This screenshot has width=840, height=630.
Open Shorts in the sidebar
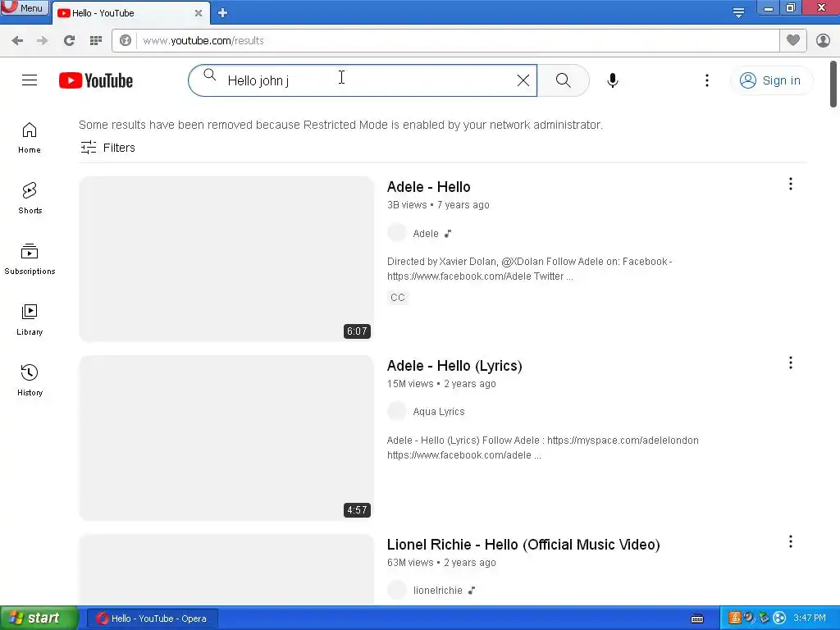[x=30, y=199]
